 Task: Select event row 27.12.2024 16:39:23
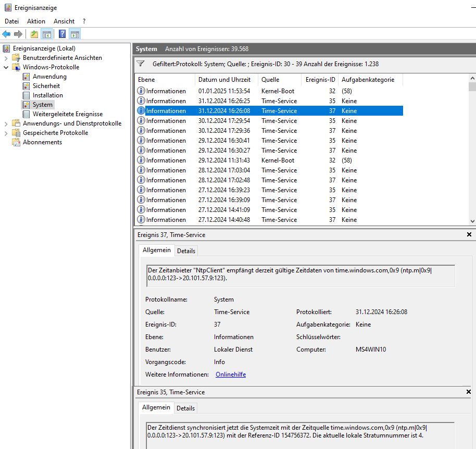pos(270,190)
